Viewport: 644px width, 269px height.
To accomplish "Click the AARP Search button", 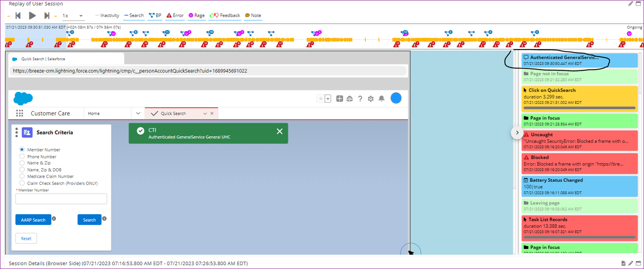I will pos(33,220).
